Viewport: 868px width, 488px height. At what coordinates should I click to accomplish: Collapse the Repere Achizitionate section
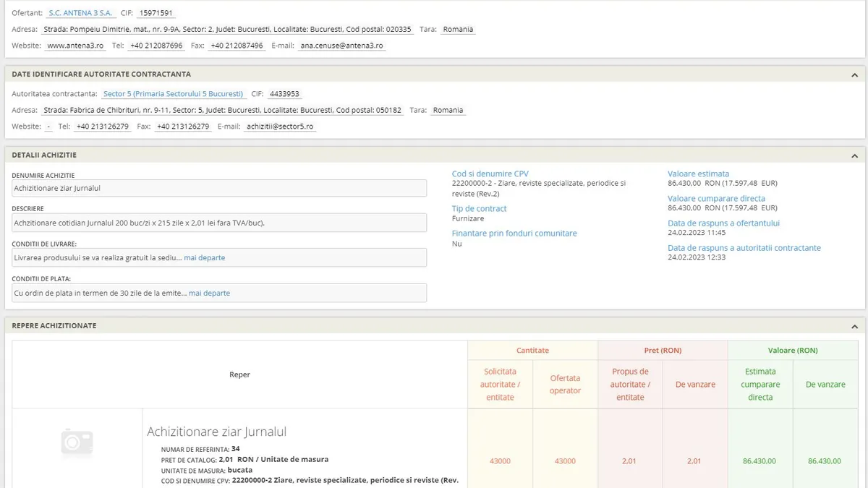(854, 326)
